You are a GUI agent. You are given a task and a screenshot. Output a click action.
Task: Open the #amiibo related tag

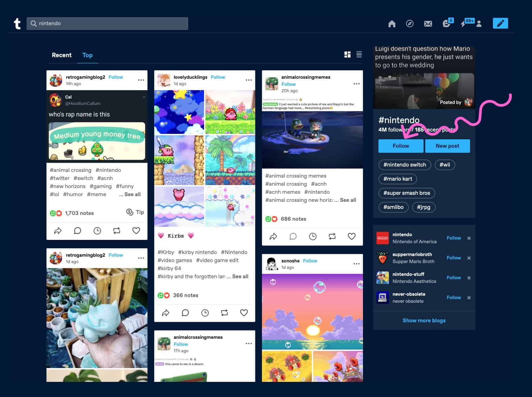(x=393, y=207)
